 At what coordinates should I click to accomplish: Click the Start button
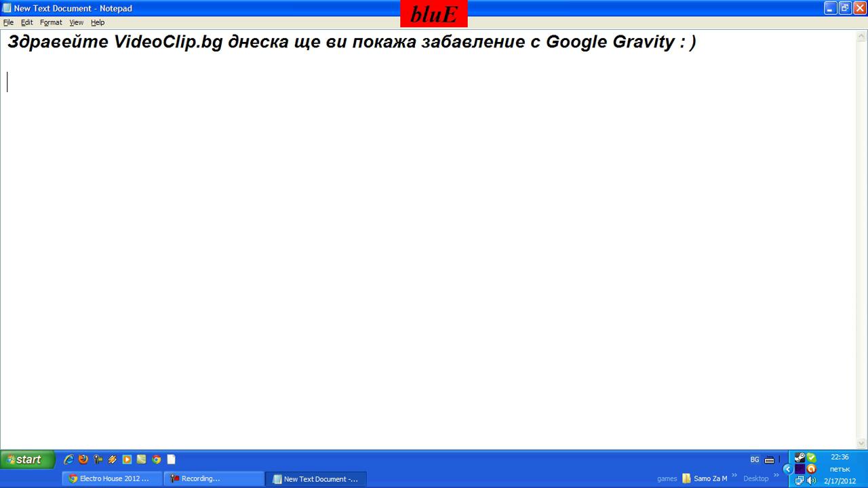pyautogui.click(x=27, y=460)
